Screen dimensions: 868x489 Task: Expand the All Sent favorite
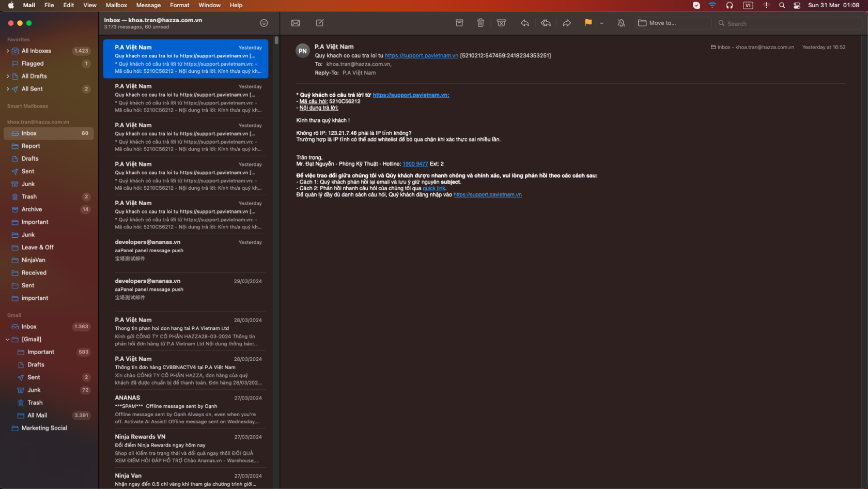point(7,88)
